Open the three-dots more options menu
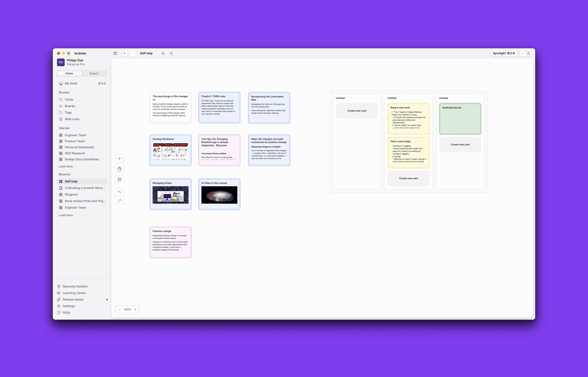This screenshot has height=377, width=588. (522, 53)
